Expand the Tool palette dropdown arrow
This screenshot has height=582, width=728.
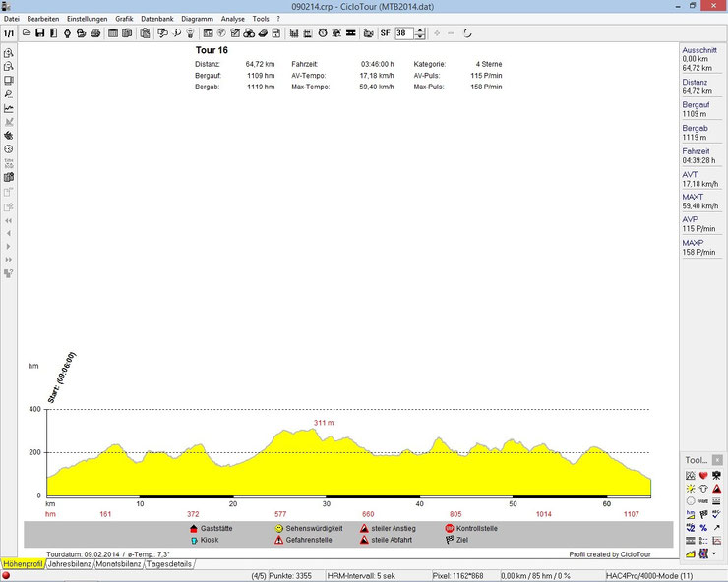[x=714, y=553]
